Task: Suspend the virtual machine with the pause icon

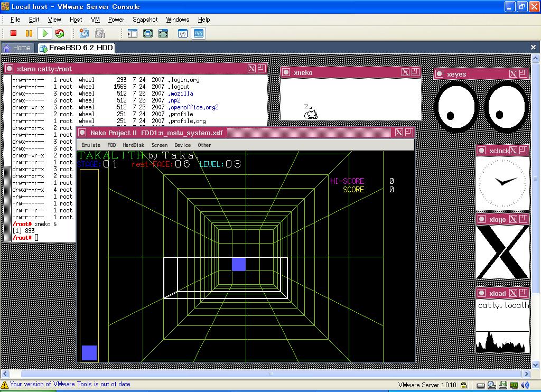Action: (29, 33)
